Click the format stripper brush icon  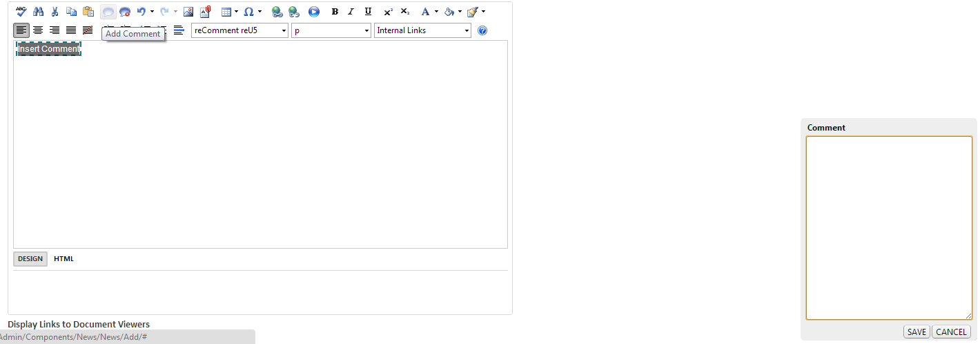(473, 12)
